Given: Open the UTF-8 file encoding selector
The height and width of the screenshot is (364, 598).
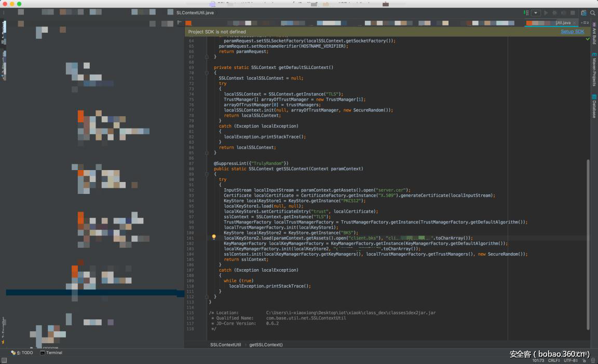Looking at the screenshot, I should pyautogui.click(x=570, y=360).
